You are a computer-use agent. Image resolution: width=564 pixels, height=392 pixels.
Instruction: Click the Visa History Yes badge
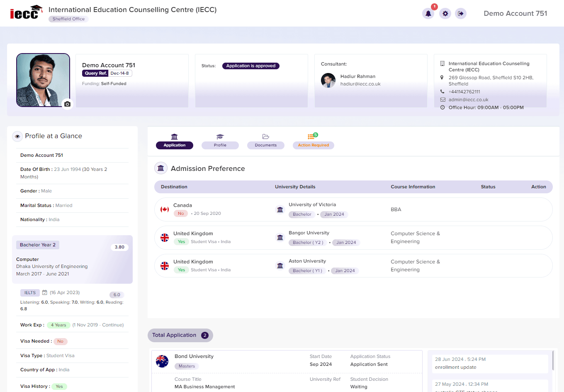tap(59, 387)
